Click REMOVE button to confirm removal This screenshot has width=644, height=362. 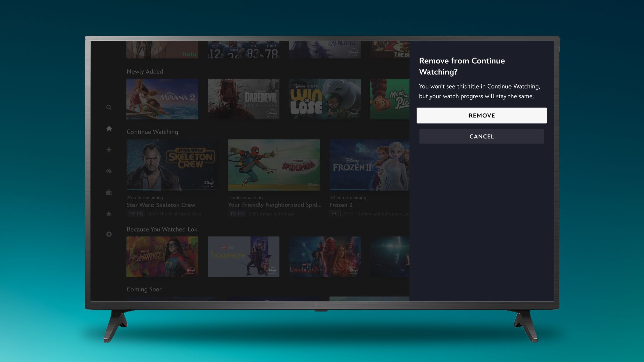click(x=482, y=115)
